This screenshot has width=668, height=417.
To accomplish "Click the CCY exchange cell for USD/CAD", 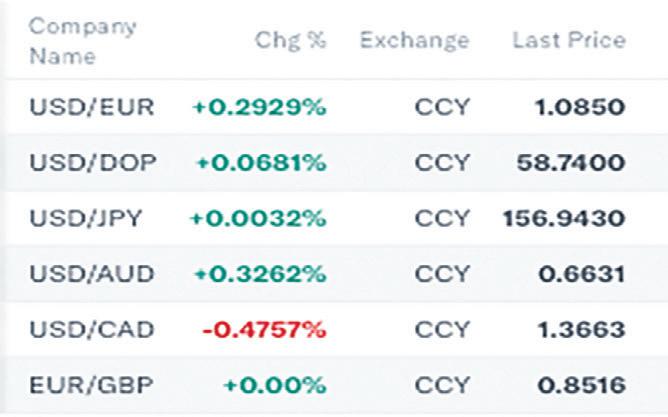I will pos(441,329).
